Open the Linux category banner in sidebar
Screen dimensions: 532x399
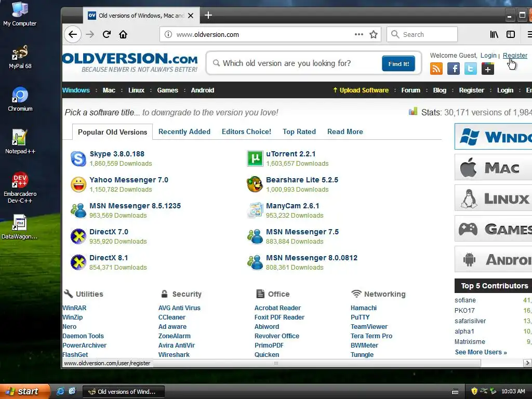[494, 198]
